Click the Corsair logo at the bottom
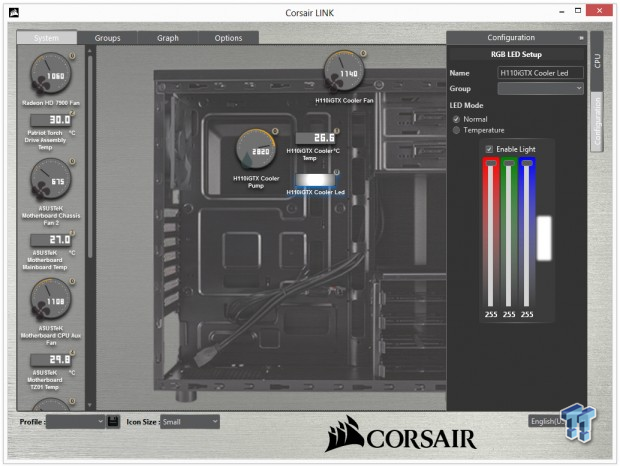Viewport: 620px width, 467px height. point(400,434)
